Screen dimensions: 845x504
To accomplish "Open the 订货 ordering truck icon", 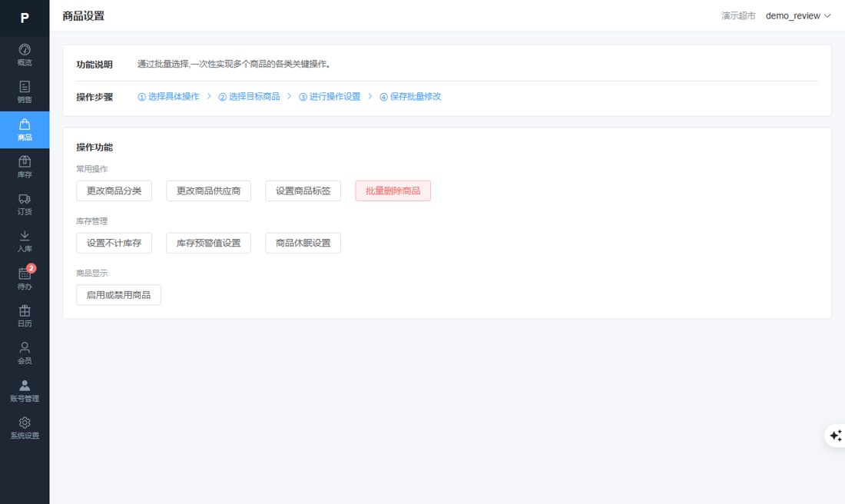I will 25,204.
